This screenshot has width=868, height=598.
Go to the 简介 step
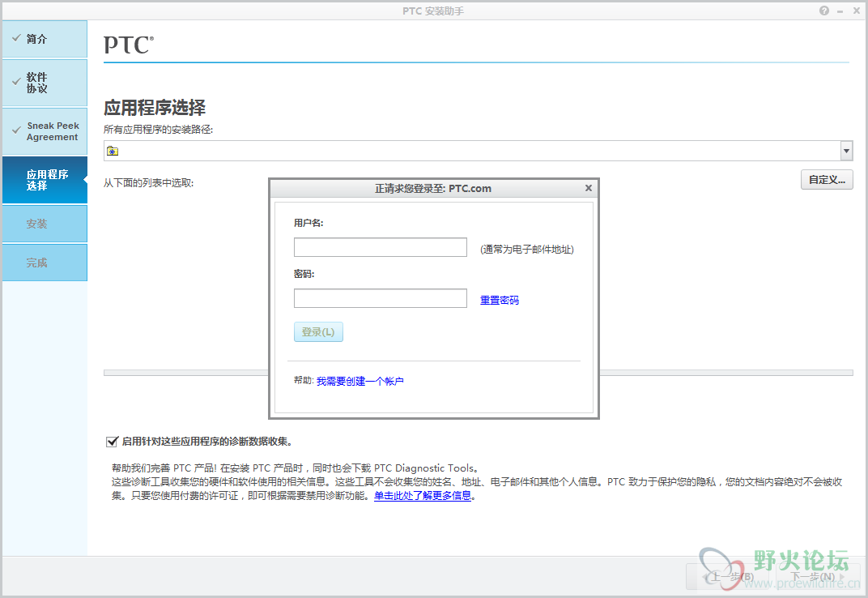[x=45, y=39]
